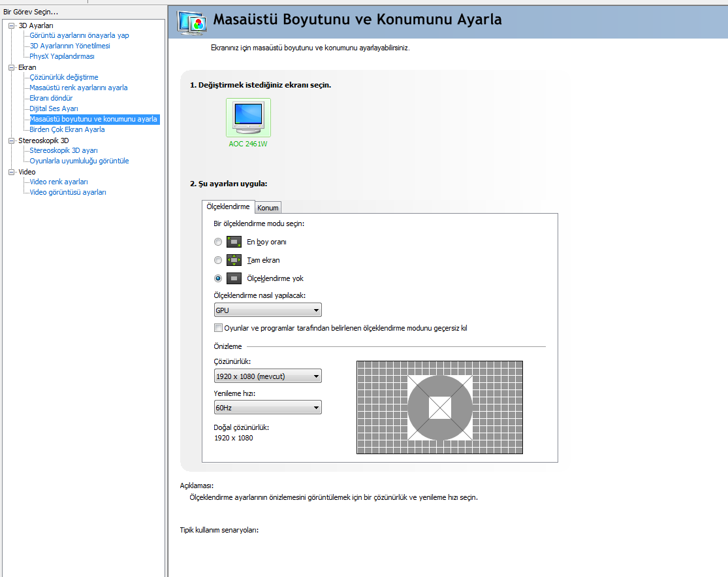The width and height of the screenshot is (728, 577).
Task: Click the NVIDIA display header icon
Action: [x=192, y=22]
